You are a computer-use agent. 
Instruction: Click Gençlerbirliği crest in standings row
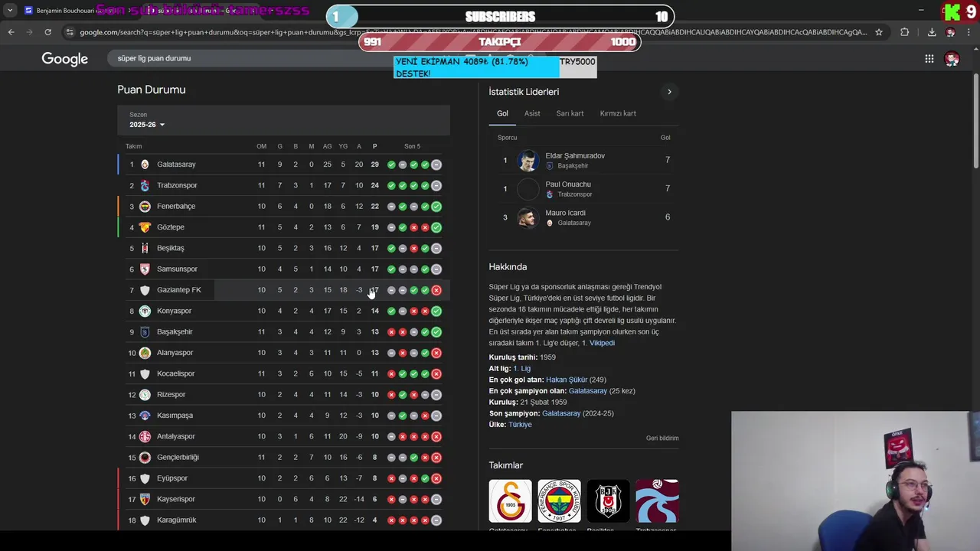pyautogui.click(x=145, y=458)
